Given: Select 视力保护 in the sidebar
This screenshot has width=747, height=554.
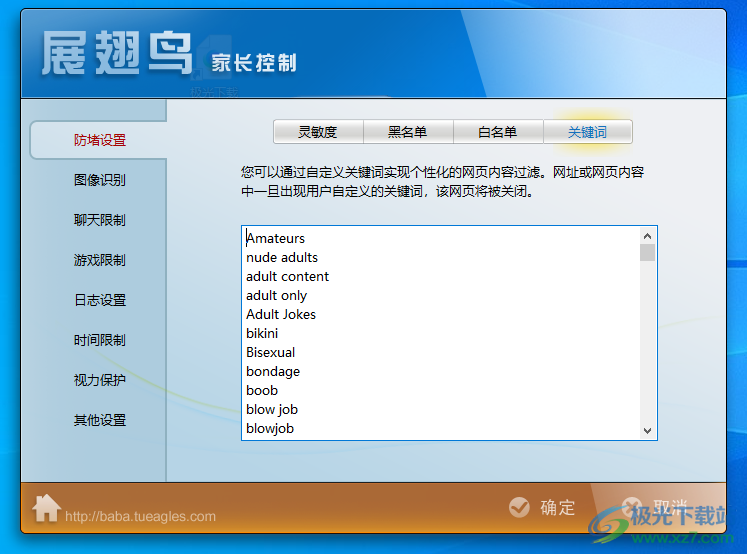Looking at the screenshot, I should 99,380.
